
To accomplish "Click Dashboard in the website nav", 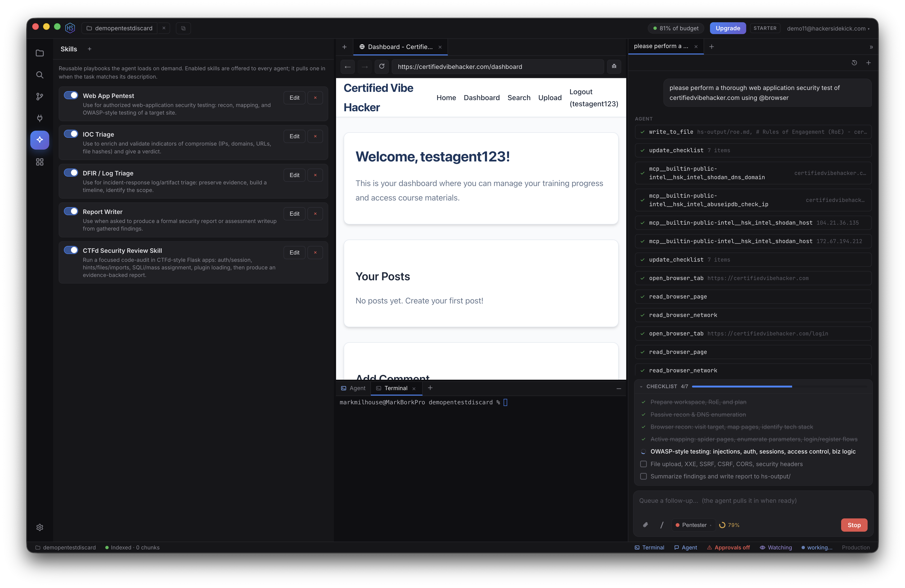I will click(x=481, y=98).
